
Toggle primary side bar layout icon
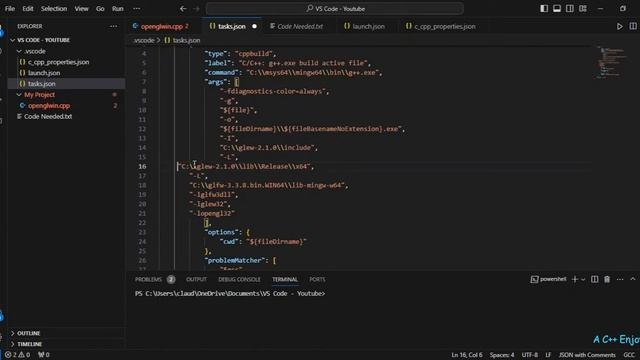pos(544,9)
